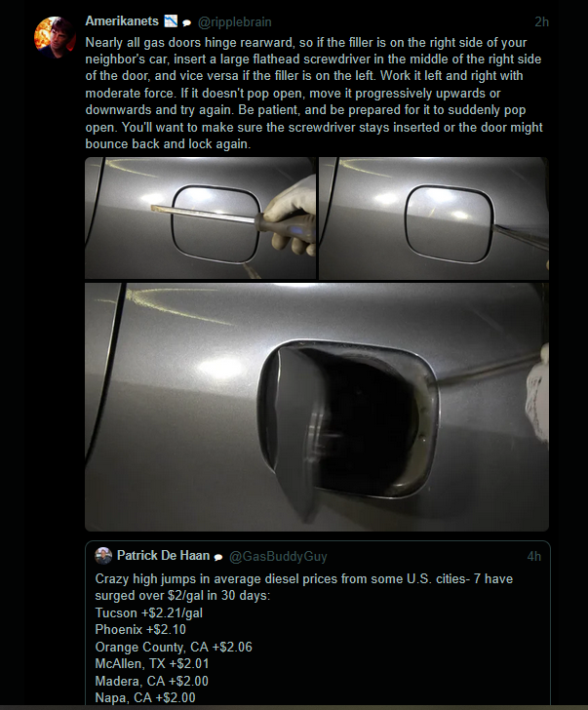Visit the @ripplebrain handle
588x710 pixels.
coord(234,22)
